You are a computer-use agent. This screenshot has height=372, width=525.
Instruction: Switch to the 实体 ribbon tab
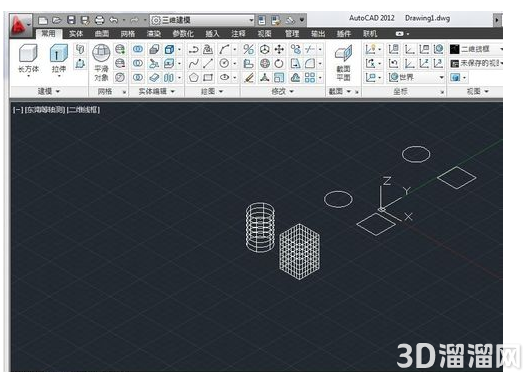[x=76, y=33]
